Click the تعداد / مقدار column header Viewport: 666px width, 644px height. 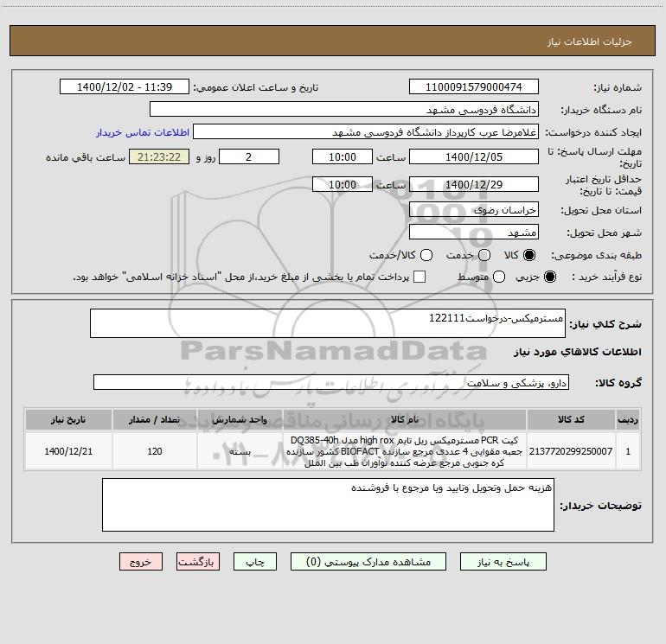pyautogui.click(x=155, y=419)
